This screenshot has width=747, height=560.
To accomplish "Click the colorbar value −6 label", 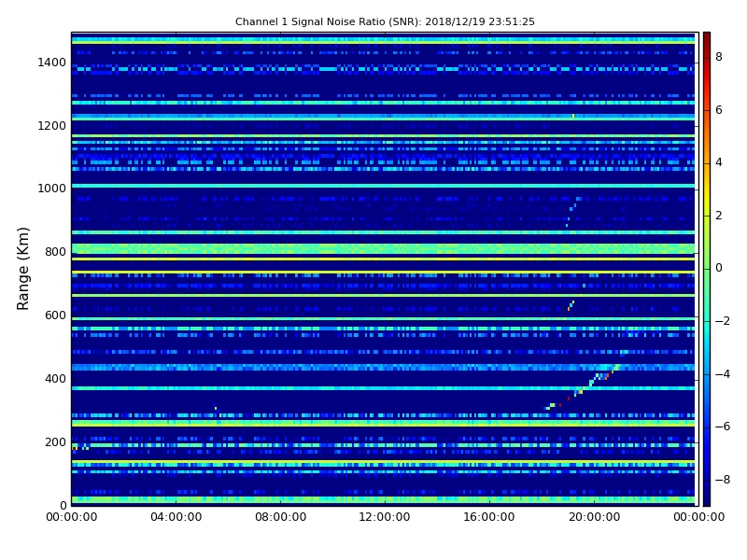I will (x=723, y=427).
